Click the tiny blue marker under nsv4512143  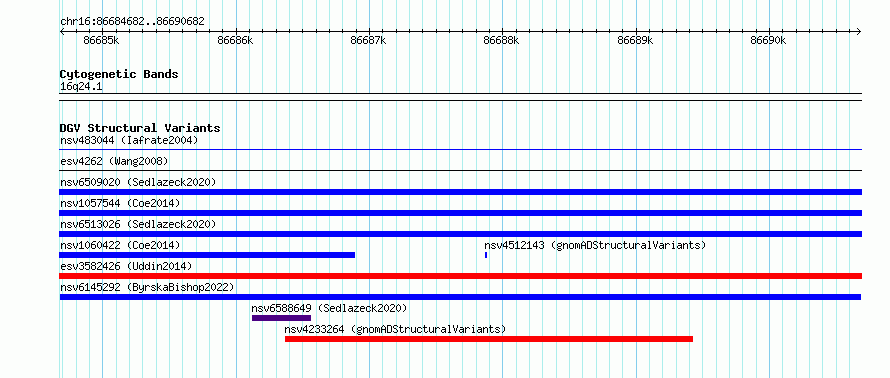pos(486,255)
